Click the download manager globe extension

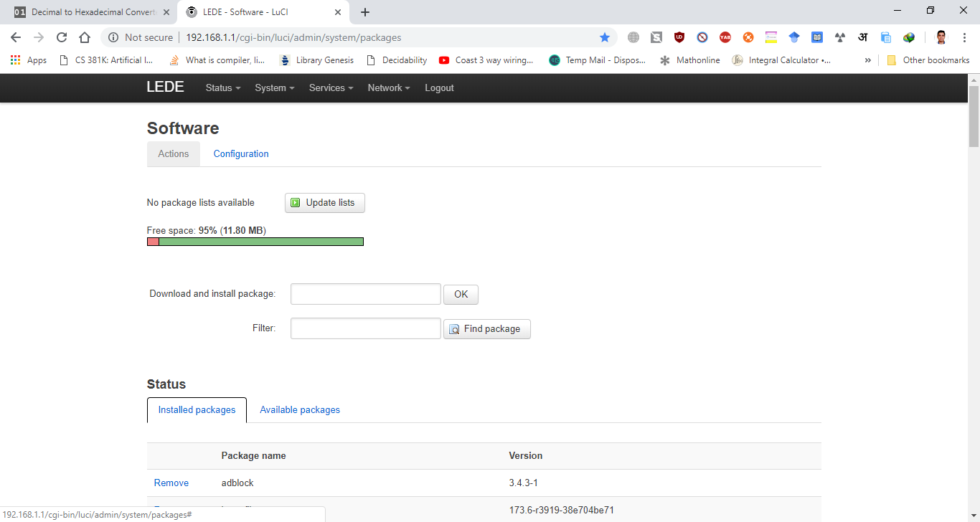click(909, 37)
